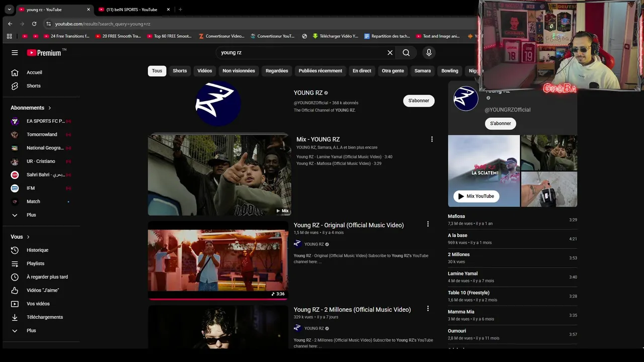Open the YOUNG RZ channel avatar
The width and height of the screenshot is (644, 362).
pos(218,103)
